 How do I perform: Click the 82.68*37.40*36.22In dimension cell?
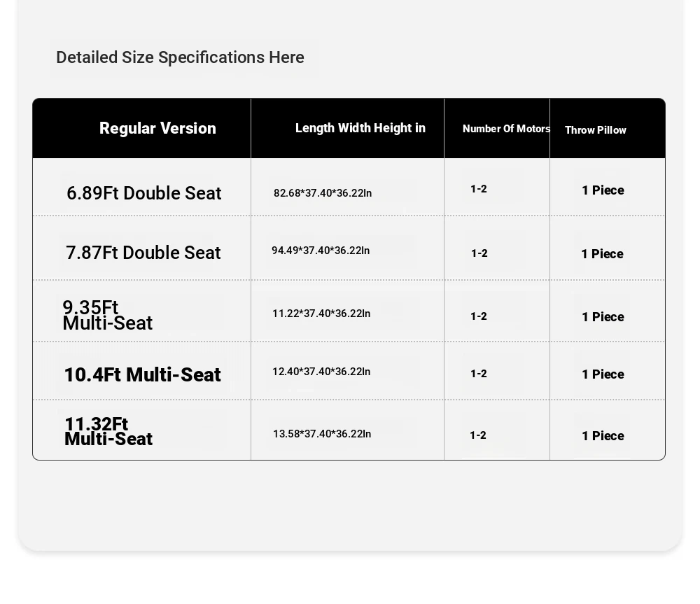pos(323,193)
